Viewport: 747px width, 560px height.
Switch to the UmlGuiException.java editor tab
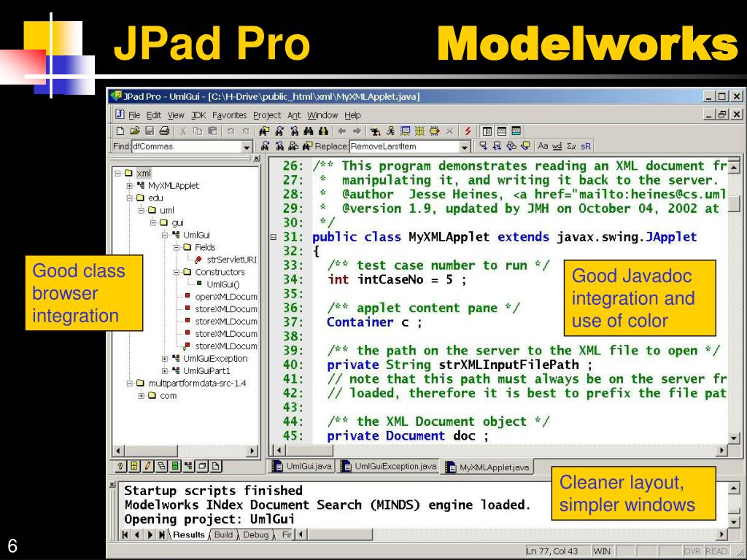click(x=390, y=466)
